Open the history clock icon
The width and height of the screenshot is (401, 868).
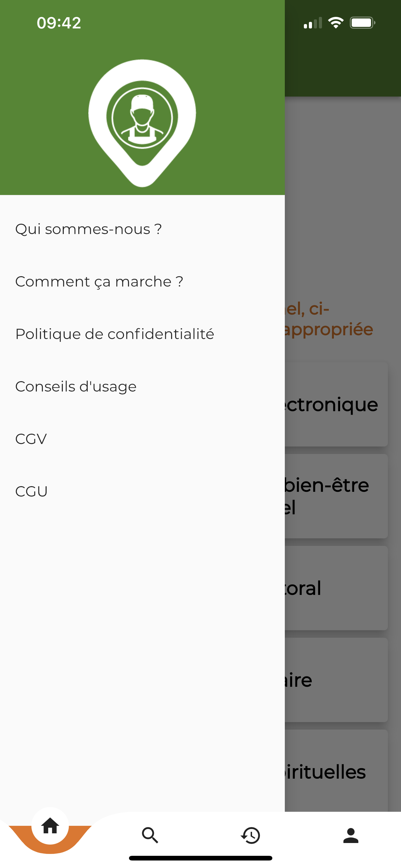coord(250,835)
